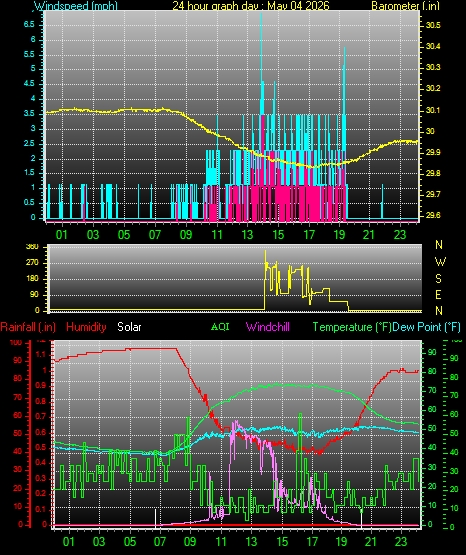Image resolution: width=466 pixels, height=555 pixels.
Task: Click wind direction scale value 90
Action: point(34,295)
